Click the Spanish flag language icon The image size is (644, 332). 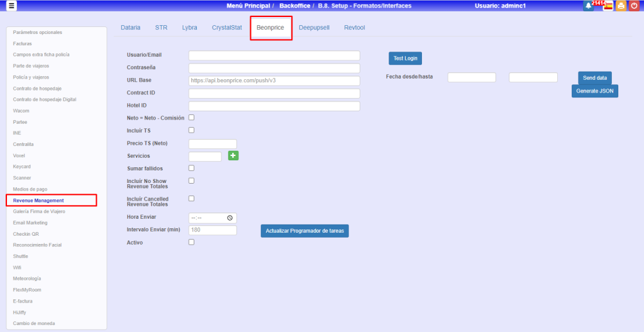(x=608, y=6)
